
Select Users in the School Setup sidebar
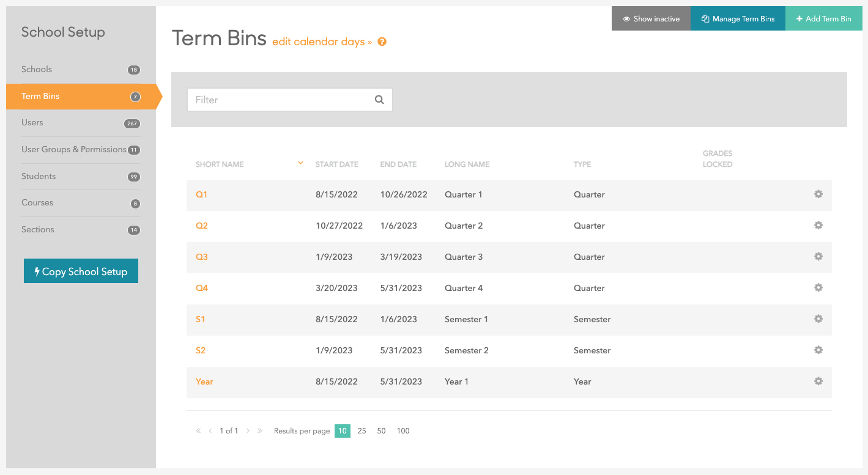pyautogui.click(x=32, y=122)
